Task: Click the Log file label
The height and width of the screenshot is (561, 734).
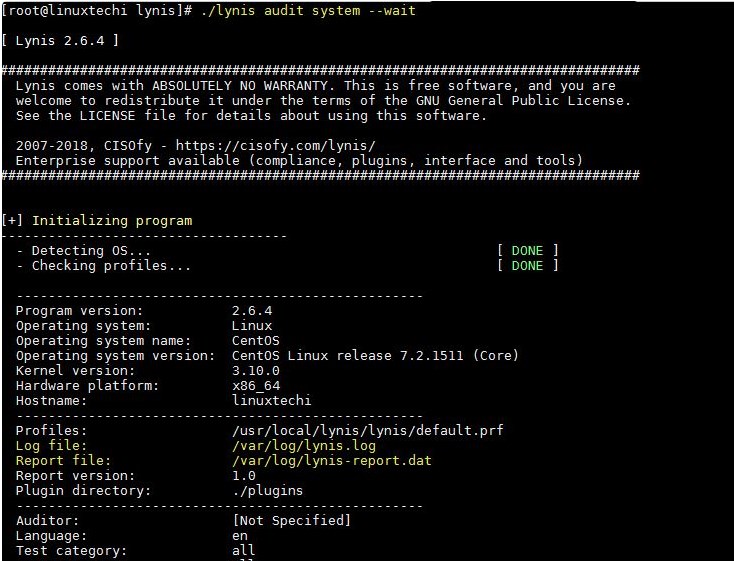Action: coord(51,445)
